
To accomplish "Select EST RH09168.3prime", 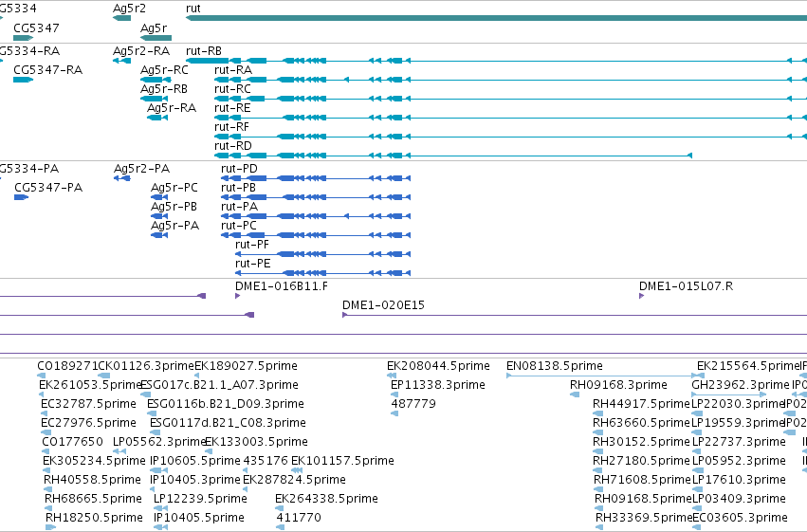I will (x=618, y=385).
